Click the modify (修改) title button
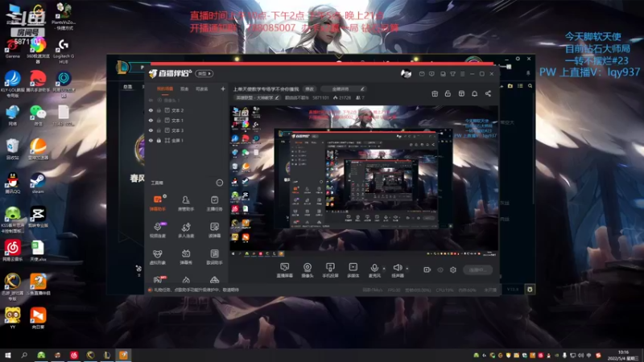Image resolution: width=644 pixels, height=362 pixels. tap(309, 88)
